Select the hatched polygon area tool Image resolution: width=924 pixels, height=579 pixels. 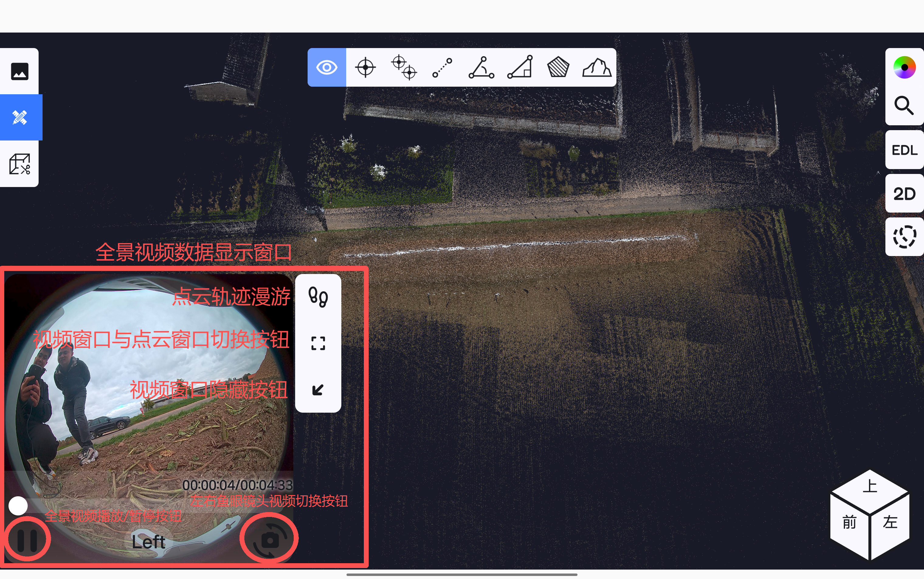558,68
